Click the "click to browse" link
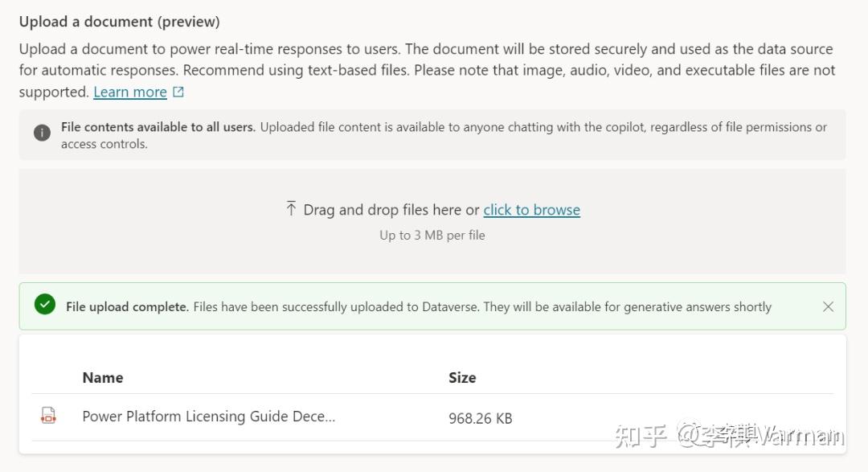 click(x=531, y=210)
